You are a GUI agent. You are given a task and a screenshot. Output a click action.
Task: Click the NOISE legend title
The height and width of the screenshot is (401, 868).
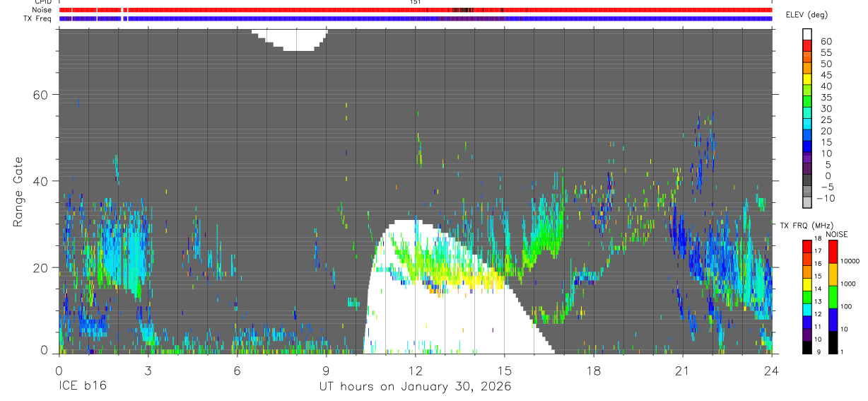pyautogui.click(x=836, y=234)
